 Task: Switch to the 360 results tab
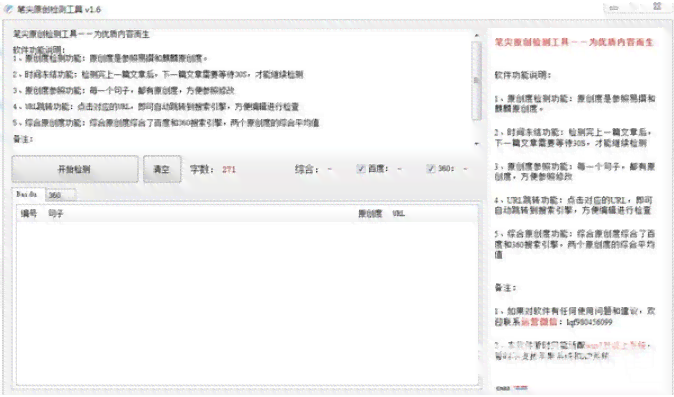[x=60, y=195]
